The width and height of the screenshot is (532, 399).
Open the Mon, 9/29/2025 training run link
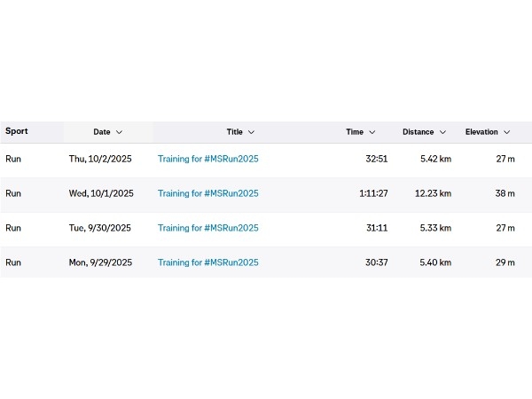[208, 262]
